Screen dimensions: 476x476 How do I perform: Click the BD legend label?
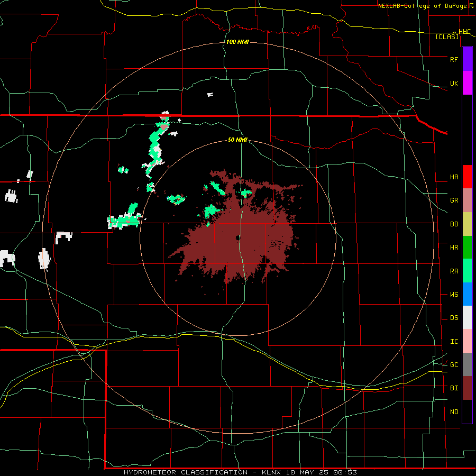point(454,224)
